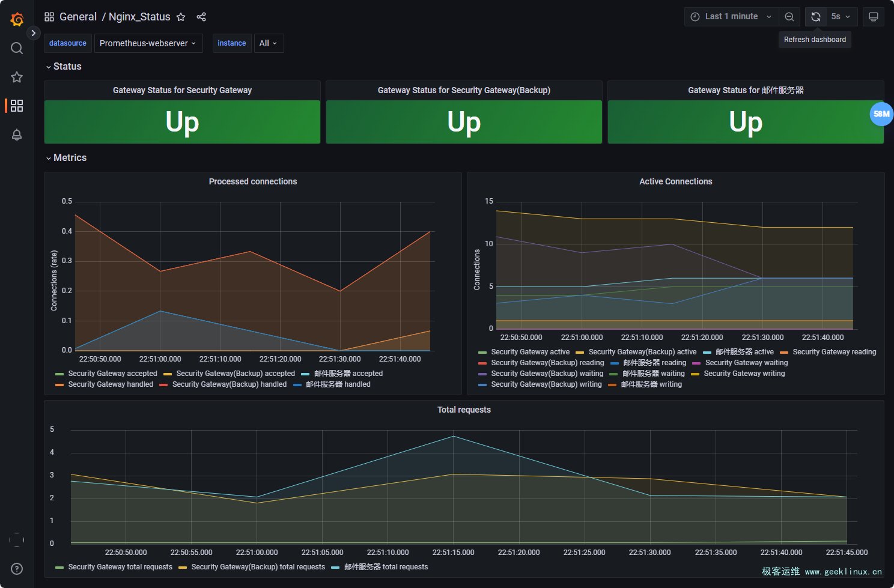
Task: Toggle Security Gateway waiting legend item
Action: tap(746, 363)
